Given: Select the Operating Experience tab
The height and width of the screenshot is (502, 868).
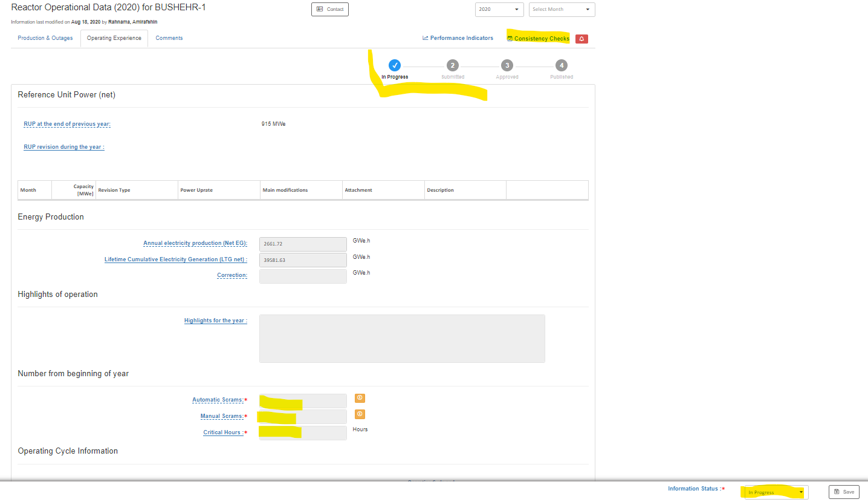Looking at the screenshot, I should (114, 38).
